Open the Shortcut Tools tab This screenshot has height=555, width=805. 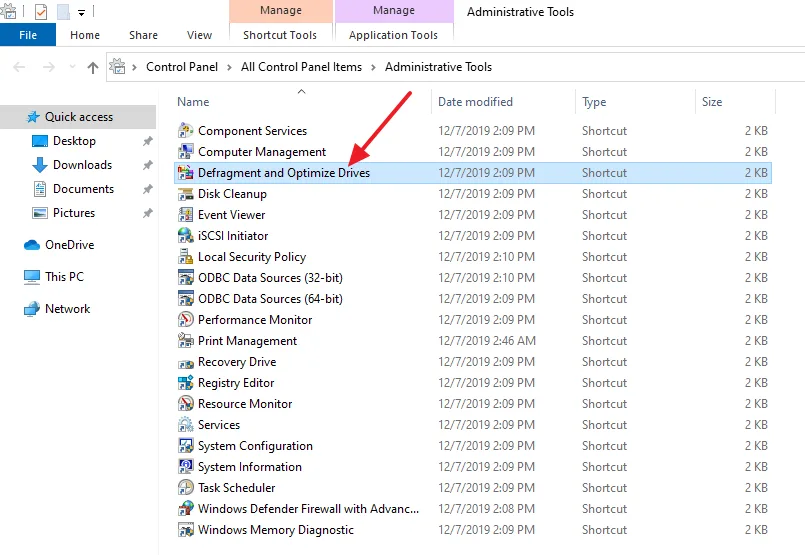point(280,35)
